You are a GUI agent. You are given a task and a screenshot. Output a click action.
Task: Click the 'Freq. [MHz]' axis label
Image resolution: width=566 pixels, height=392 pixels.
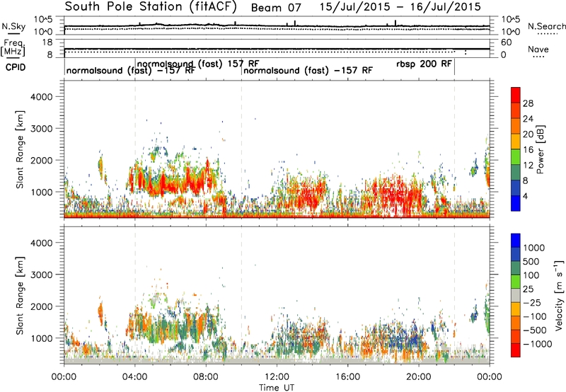[13, 48]
